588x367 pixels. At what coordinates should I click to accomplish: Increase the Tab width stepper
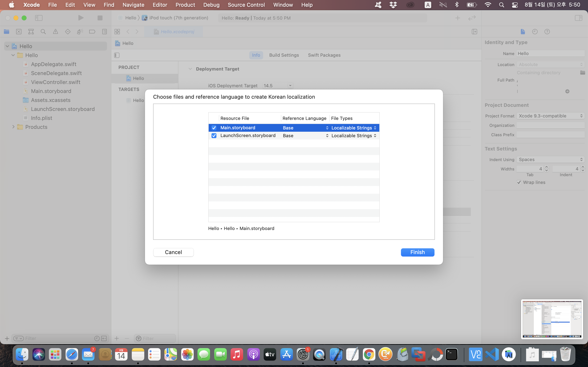(546, 167)
